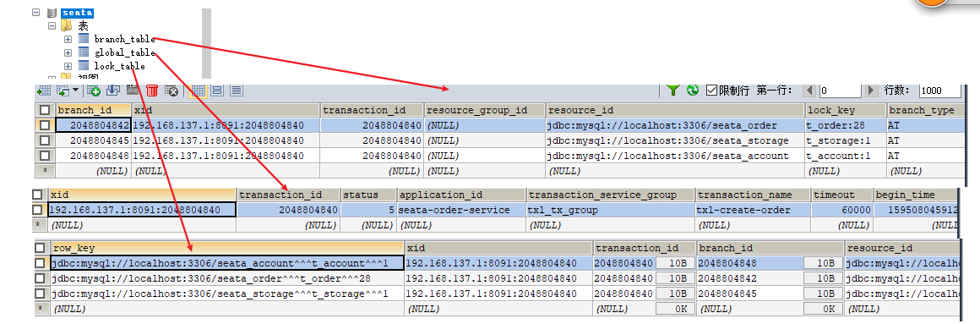The width and height of the screenshot is (980, 324).
Task: Click the application_id column header
Action: point(461,195)
